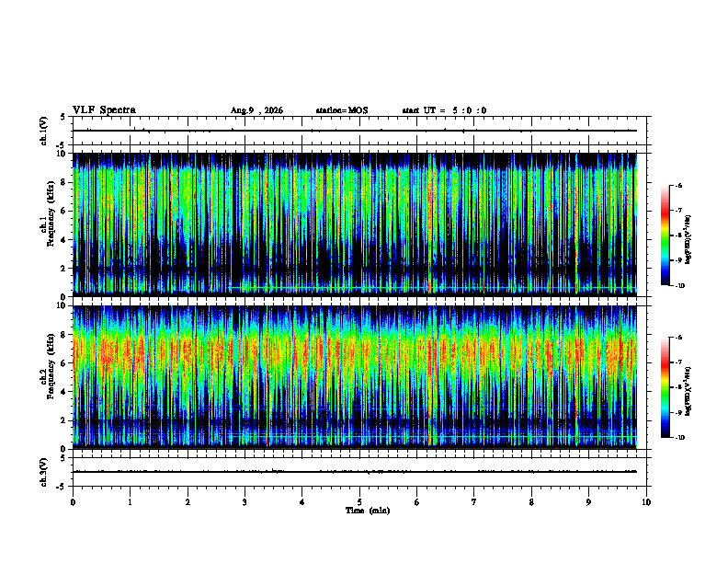Click the ch.2 color bar log(PSD) label
Viewport: 728px width, 563px height.
[688, 392]
